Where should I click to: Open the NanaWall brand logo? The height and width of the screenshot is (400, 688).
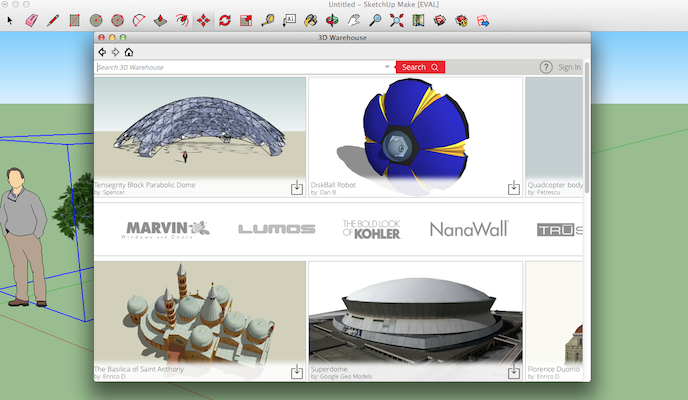(469, 229)
